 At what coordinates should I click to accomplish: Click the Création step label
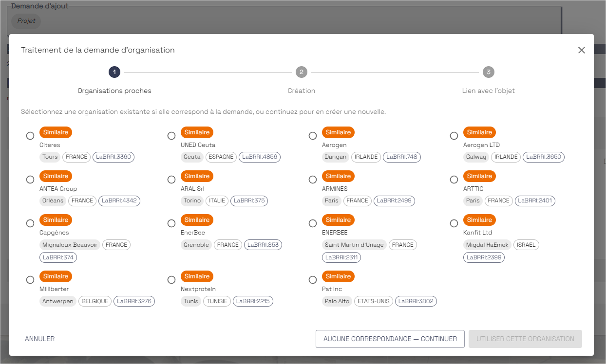point(302,91)
